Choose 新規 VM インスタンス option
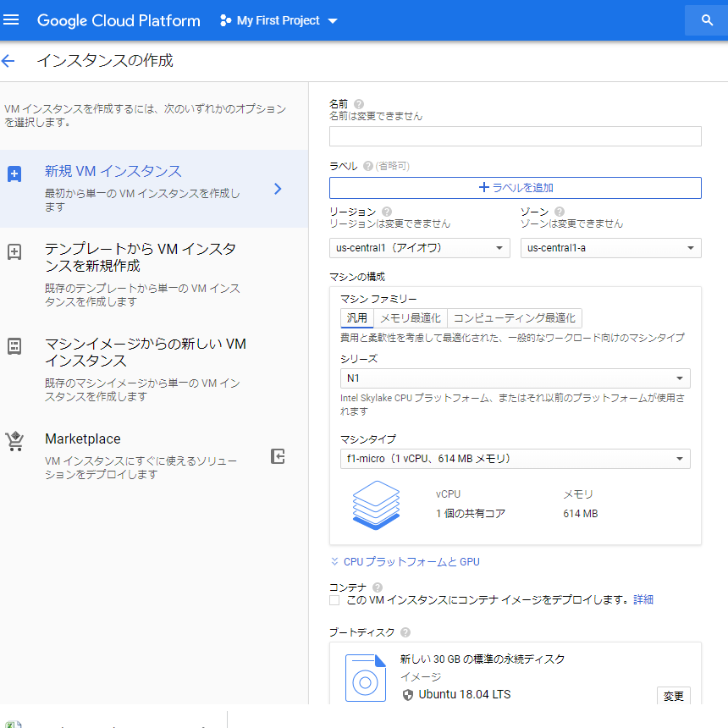Viewport: 728px width, 728px height. coord(154,189)
